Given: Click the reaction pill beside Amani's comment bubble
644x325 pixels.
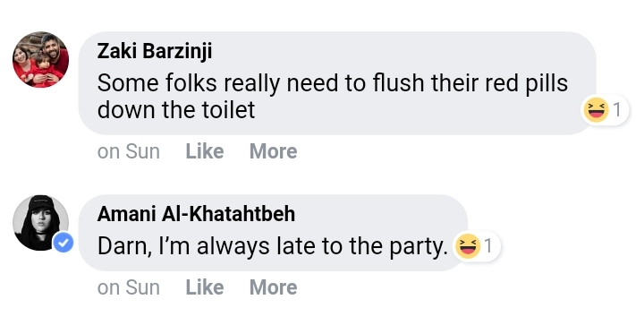Looking at the screenshot, I should click(x=476, y=246).
